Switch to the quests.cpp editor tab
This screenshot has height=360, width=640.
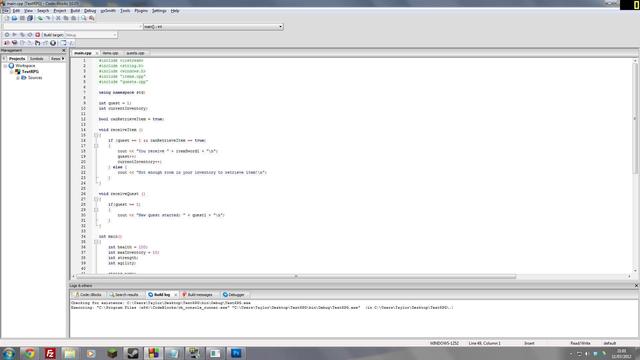(x=135, y=53)
